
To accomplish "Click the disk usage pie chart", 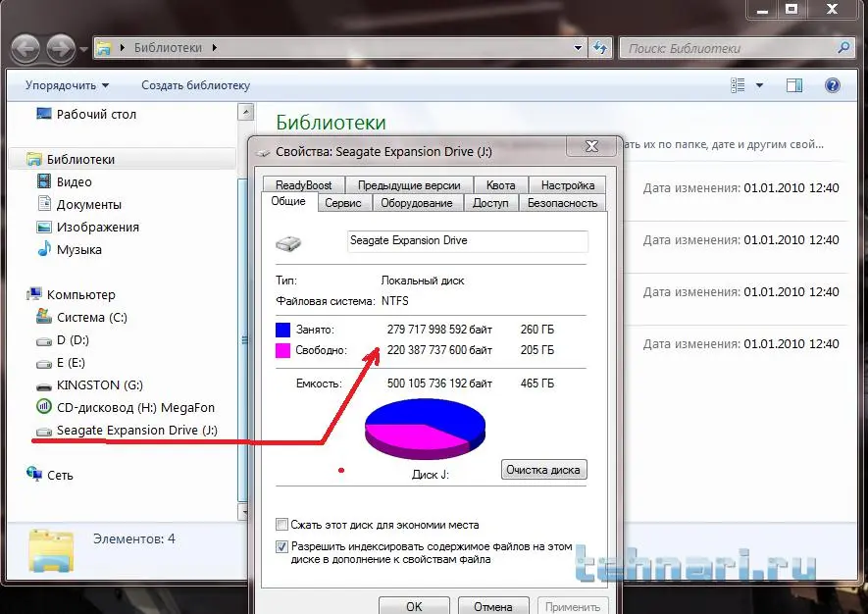I will coord(425,429).
